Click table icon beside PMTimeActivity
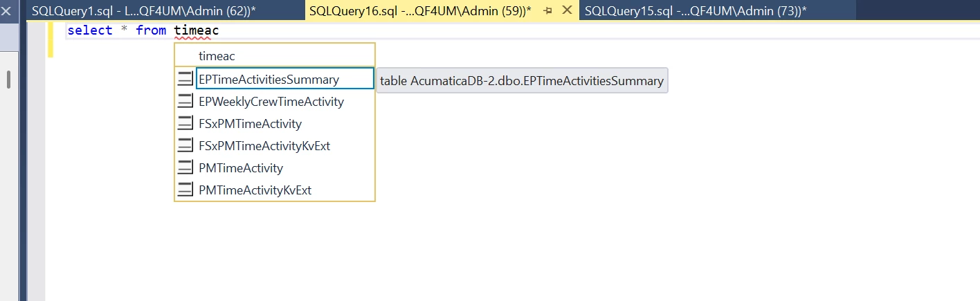Screen dimensions: 980x301 tap(185, 167)
